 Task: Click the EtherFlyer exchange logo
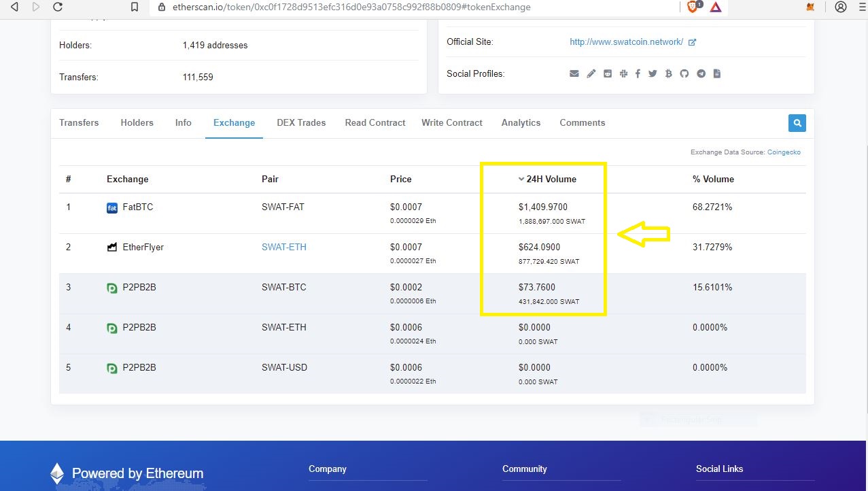click(x=112, y=248)
